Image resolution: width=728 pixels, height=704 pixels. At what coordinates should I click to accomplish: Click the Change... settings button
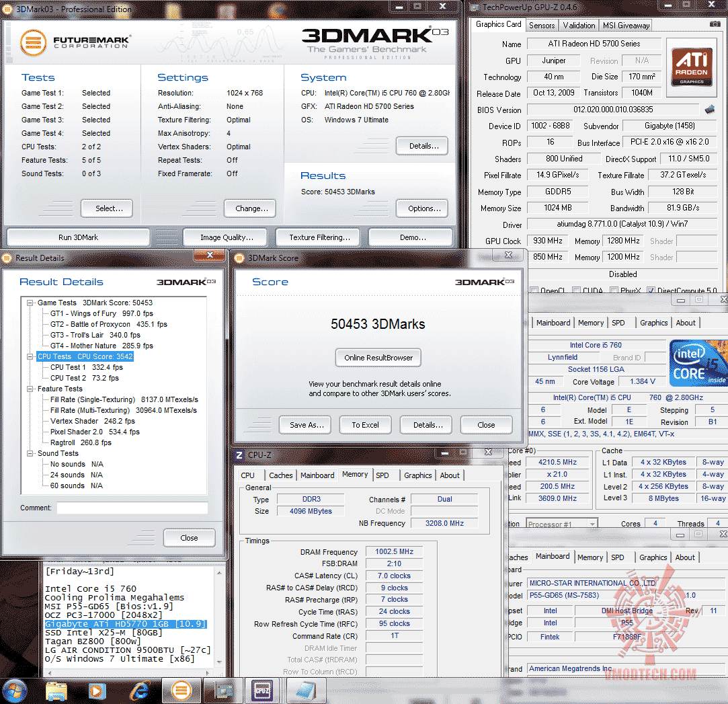pyautogui.click(x=250, y=208)
